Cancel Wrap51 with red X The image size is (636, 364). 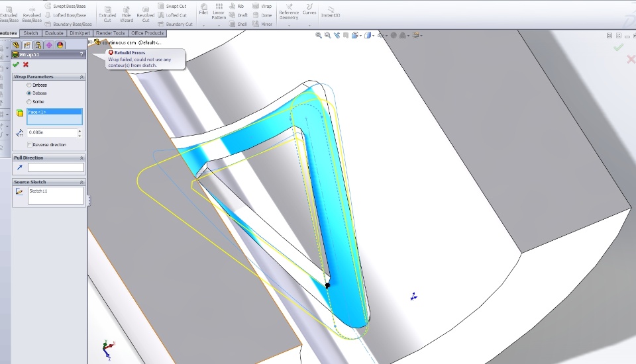pos(26,64)
